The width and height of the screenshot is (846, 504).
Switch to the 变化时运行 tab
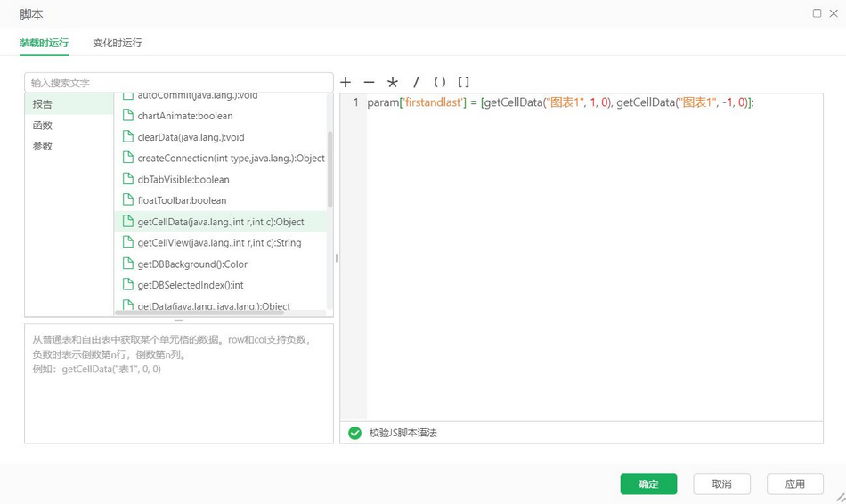pyautogui.click(x=117, y=43)
